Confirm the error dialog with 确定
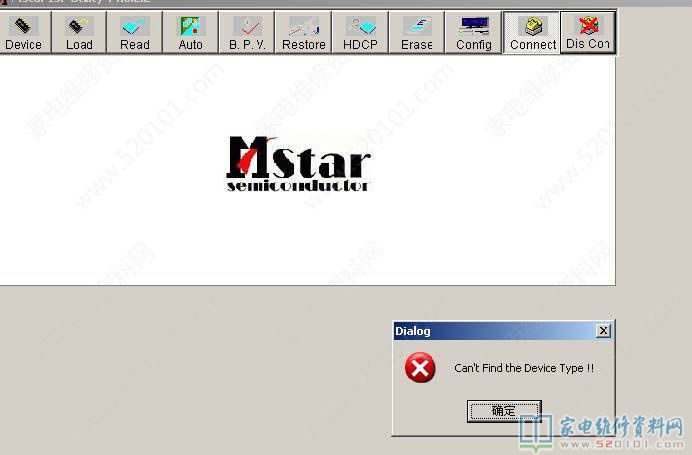 [x=504, y=411]
